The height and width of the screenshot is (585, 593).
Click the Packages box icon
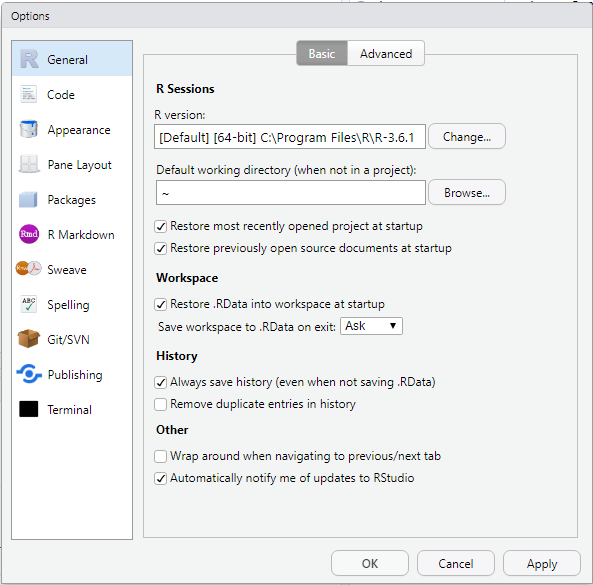coord(28,200)
